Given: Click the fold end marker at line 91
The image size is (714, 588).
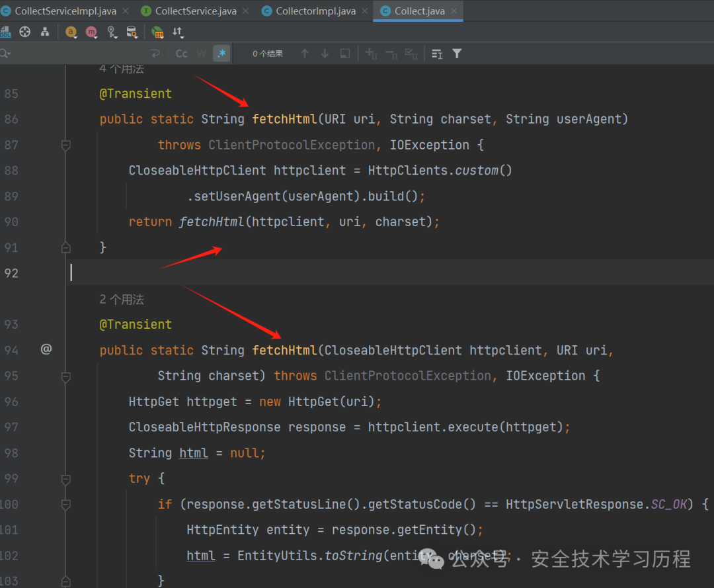Looking at the screenshot, I should click(x=65, y=248).
